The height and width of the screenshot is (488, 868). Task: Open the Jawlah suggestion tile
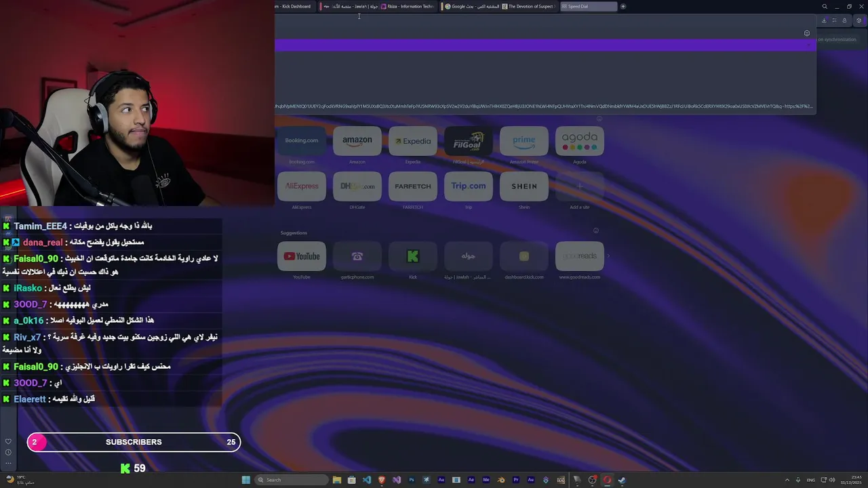point(469,256)
